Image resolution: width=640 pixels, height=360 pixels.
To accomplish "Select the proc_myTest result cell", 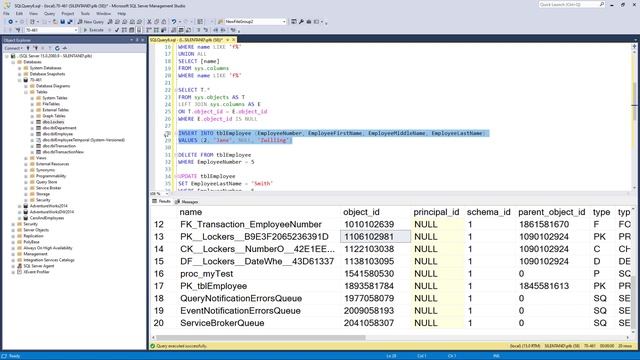I will tap(207, 274).
